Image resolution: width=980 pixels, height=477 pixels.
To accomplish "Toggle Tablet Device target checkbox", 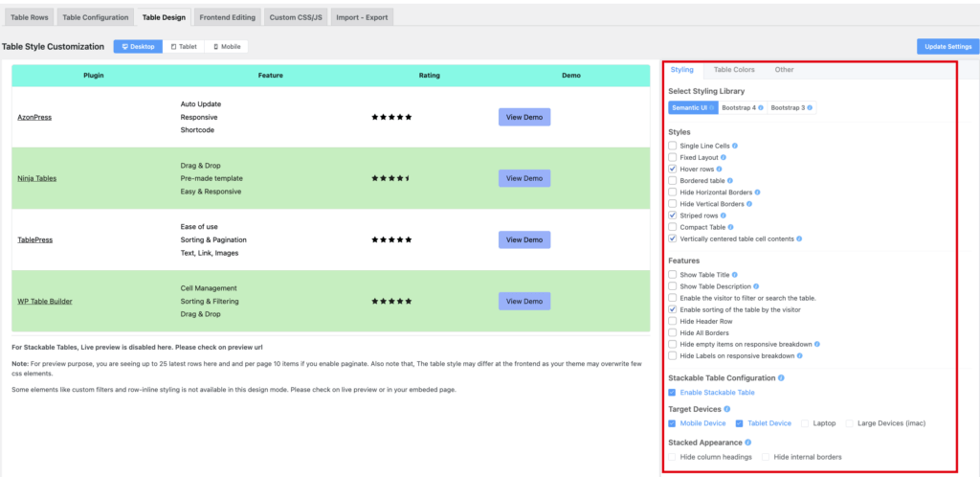I will tap(740, 423).
